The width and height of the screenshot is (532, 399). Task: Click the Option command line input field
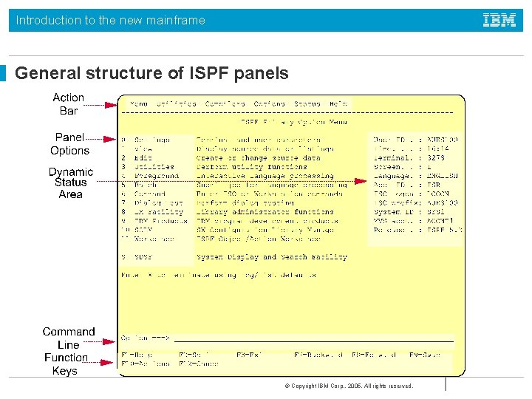(x=313, y=338)
